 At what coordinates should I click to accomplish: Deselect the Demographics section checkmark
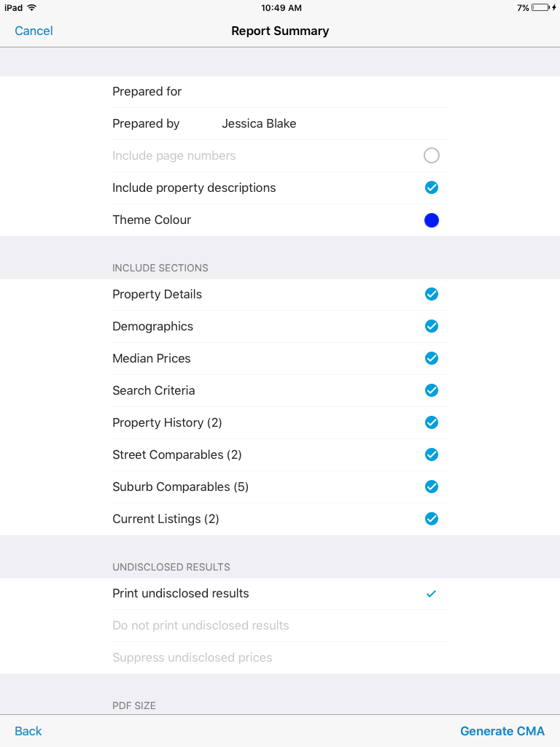[432, 326]
